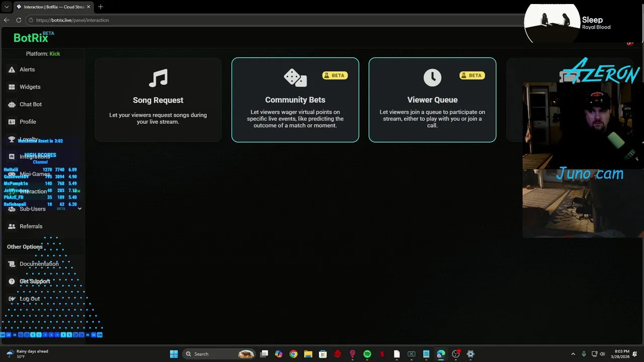Open the Song Request card
Viewport: 644px width, 362px height.
[158, 100]
